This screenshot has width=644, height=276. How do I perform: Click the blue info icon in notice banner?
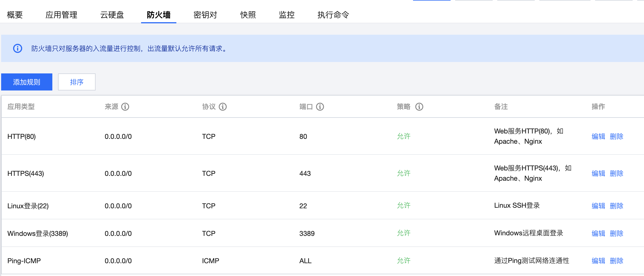[x=18, y=48]
